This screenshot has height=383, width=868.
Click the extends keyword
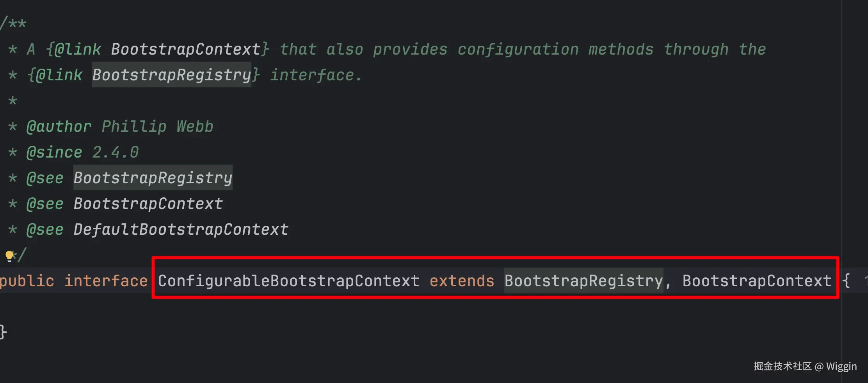(x=462, y=281)
